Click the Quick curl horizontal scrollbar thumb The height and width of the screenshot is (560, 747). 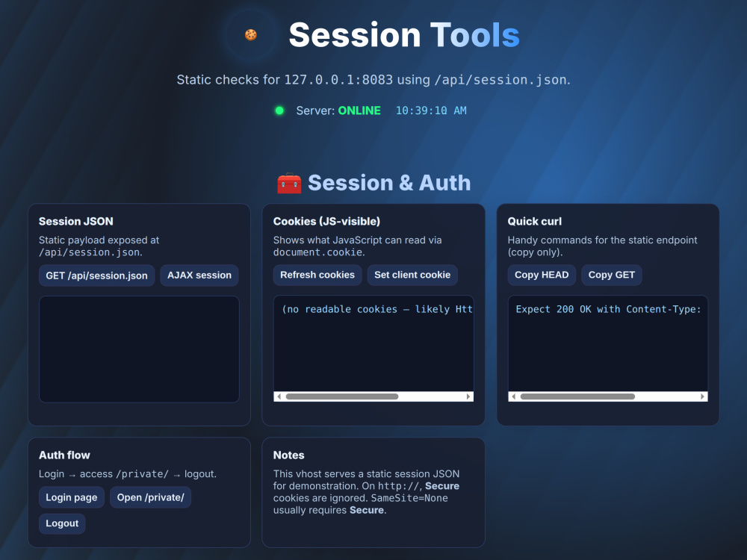577,396
